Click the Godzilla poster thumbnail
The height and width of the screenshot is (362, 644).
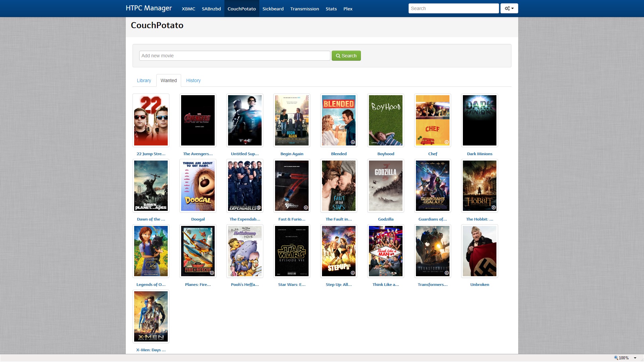pos(386,186)
